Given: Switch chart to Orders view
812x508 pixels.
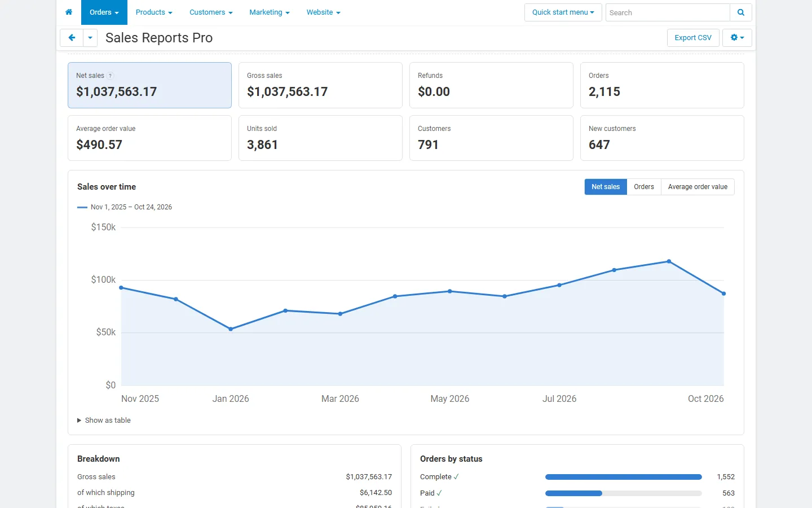Looking at the screenshot, I should pos(644,187).
